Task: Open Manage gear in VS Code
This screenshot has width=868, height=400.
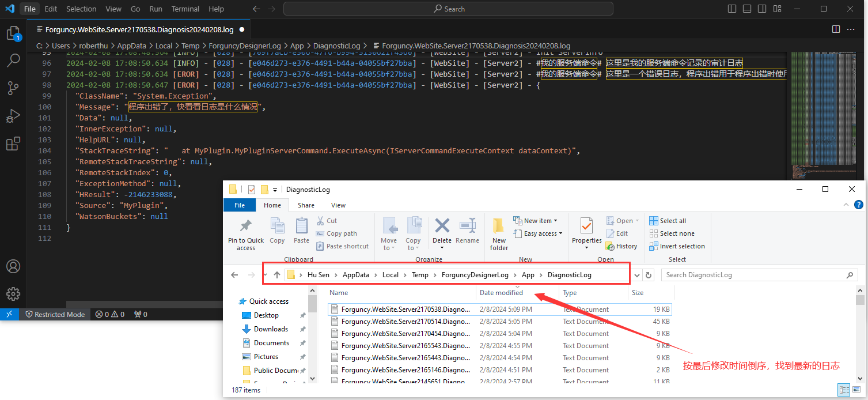Action: [13, 293]
